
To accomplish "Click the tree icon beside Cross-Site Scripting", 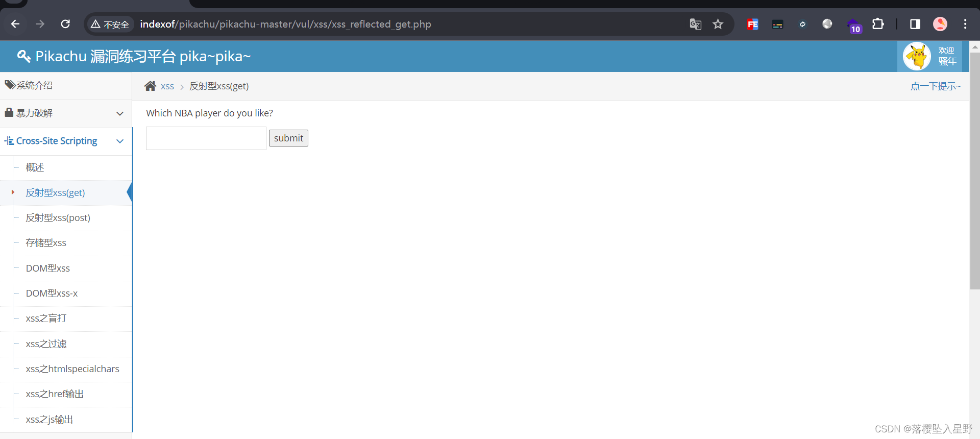I will pyautogui.click(x=9, y=140).
